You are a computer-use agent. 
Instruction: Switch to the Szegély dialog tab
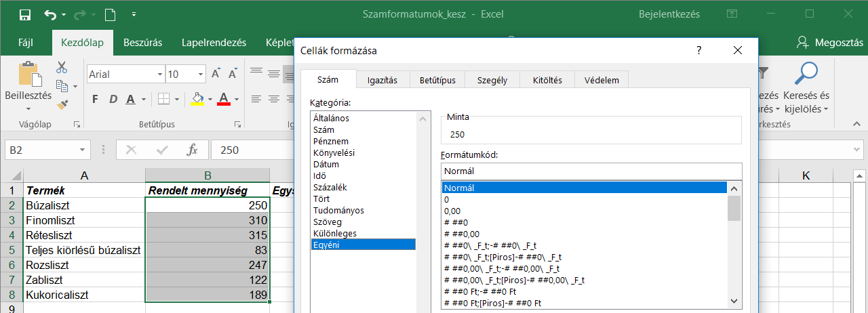click(x=492, y=80)
